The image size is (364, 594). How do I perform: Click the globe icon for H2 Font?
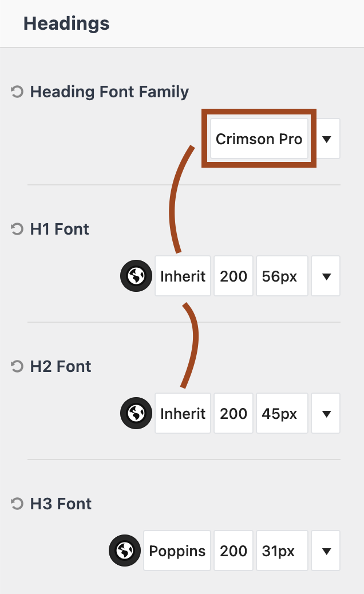(136, 413)
